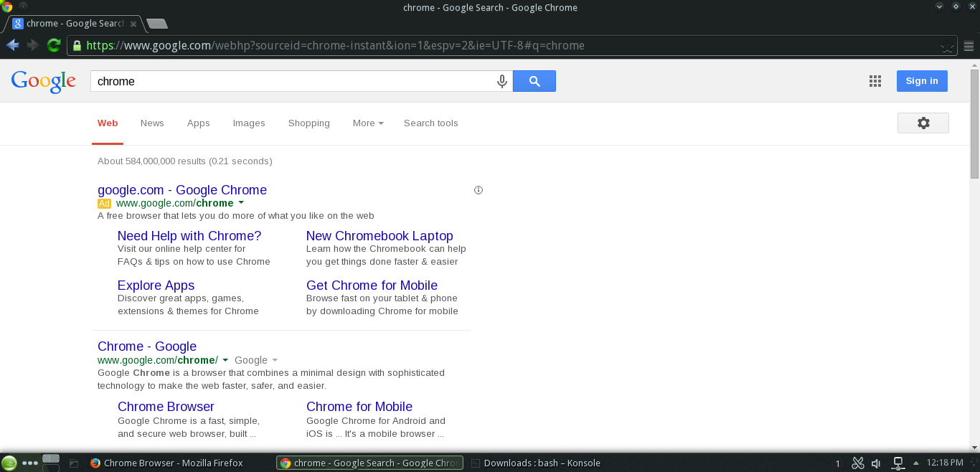Click the window menu Chrome icon in titlebar
This screenshot has height=472, width=980.
click(7, 7)
